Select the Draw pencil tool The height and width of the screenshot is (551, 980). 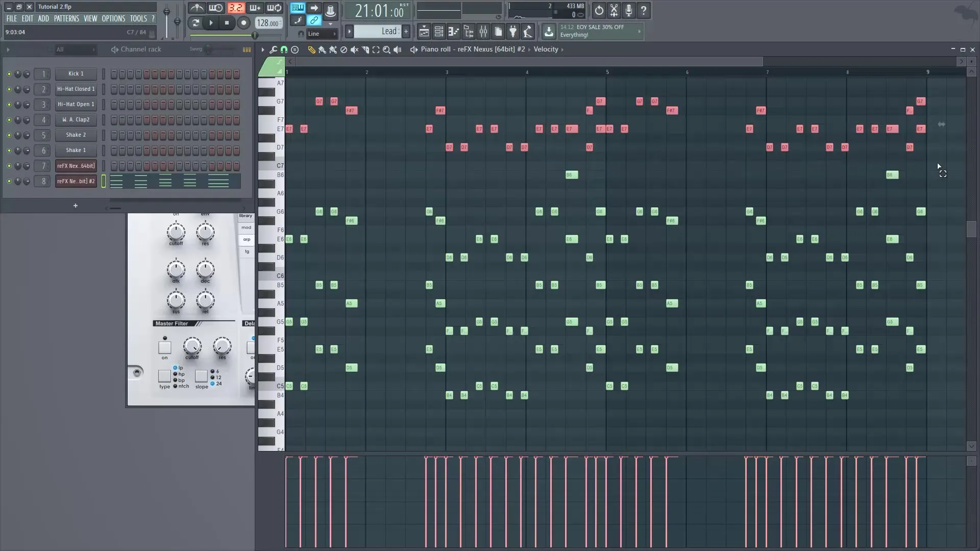click(311, 49)
